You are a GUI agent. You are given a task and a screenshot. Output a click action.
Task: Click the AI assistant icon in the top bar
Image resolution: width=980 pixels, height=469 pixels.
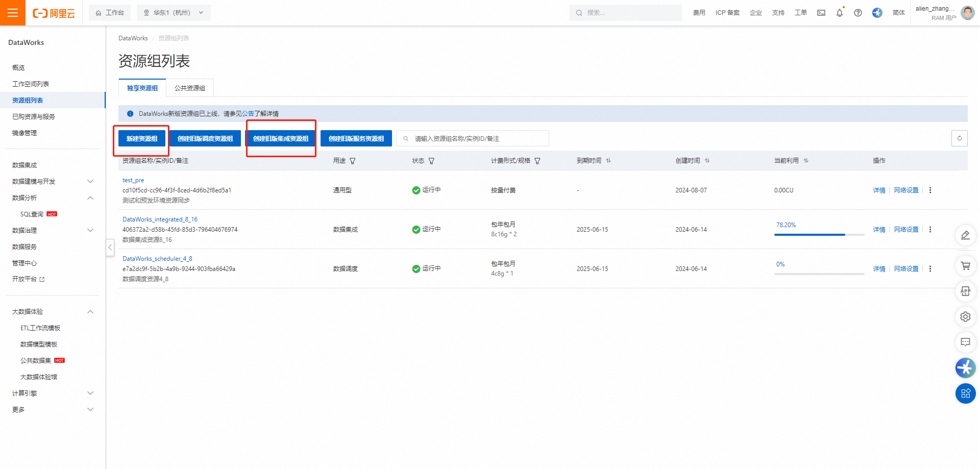877,13
